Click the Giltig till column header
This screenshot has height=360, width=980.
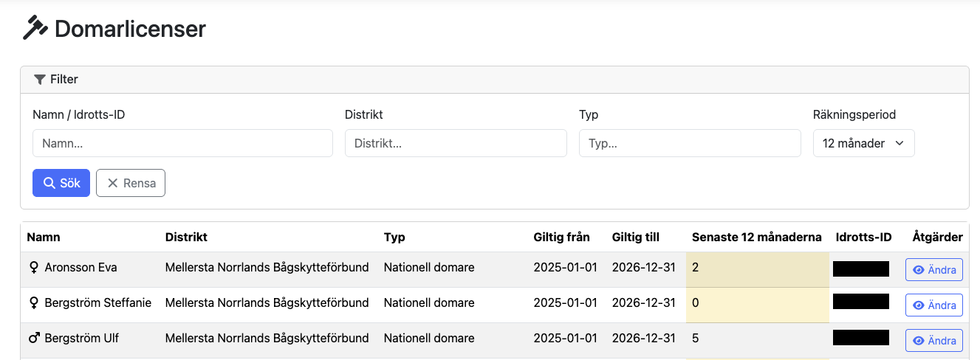[635, 238]
